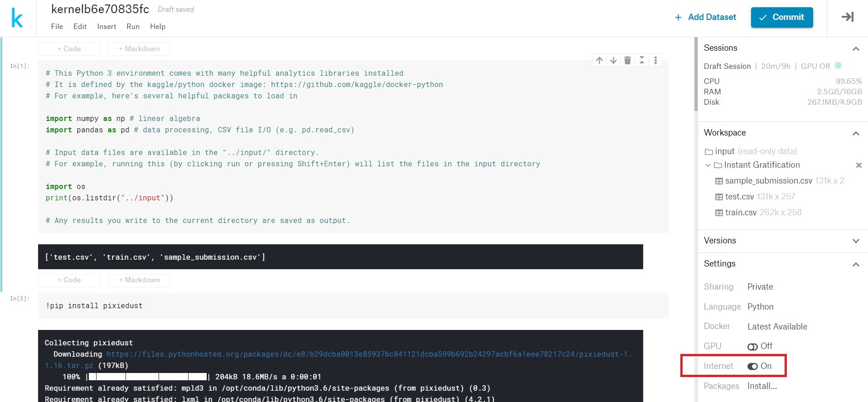Viewport: 868px width, 402px height.
Task: Add a Code cell above In[1]
Action: tap(69, 49)
